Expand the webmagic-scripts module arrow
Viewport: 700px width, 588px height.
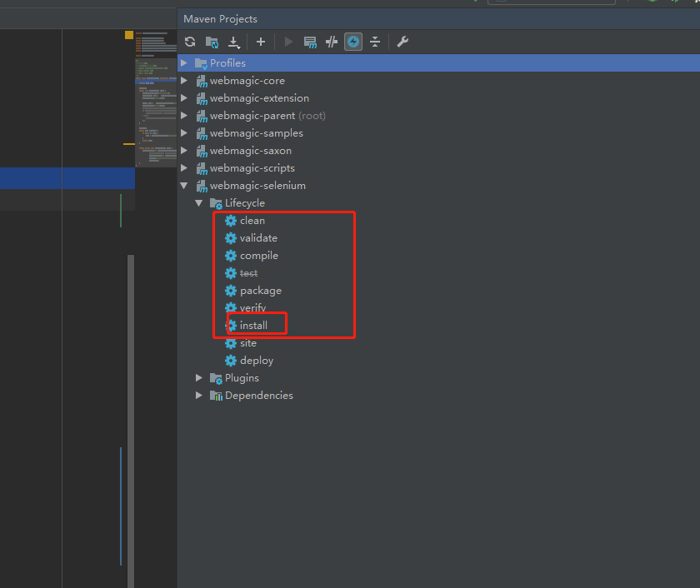184,168
